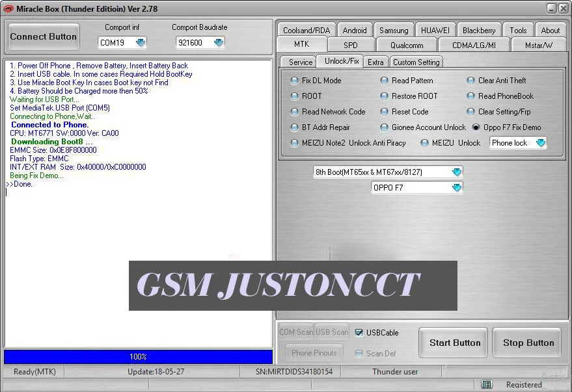
Task: Click the 100% blue progress bar
Action: 138,357
